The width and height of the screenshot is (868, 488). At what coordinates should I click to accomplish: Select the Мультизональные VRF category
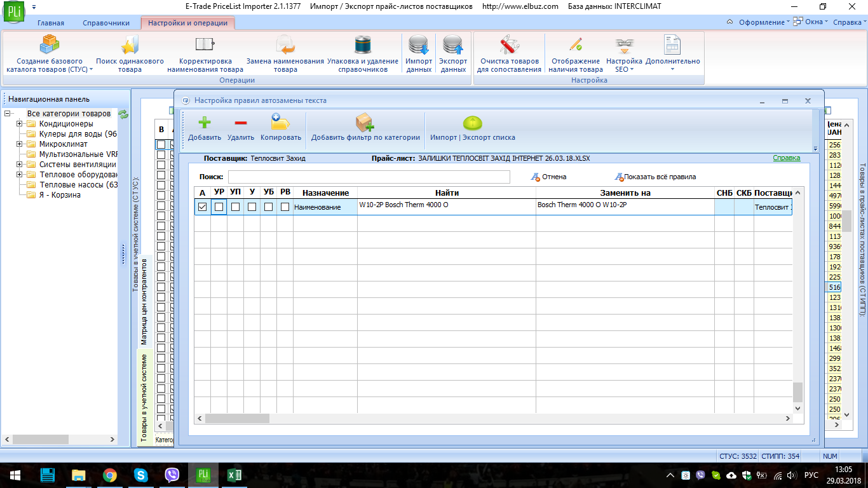78,154
